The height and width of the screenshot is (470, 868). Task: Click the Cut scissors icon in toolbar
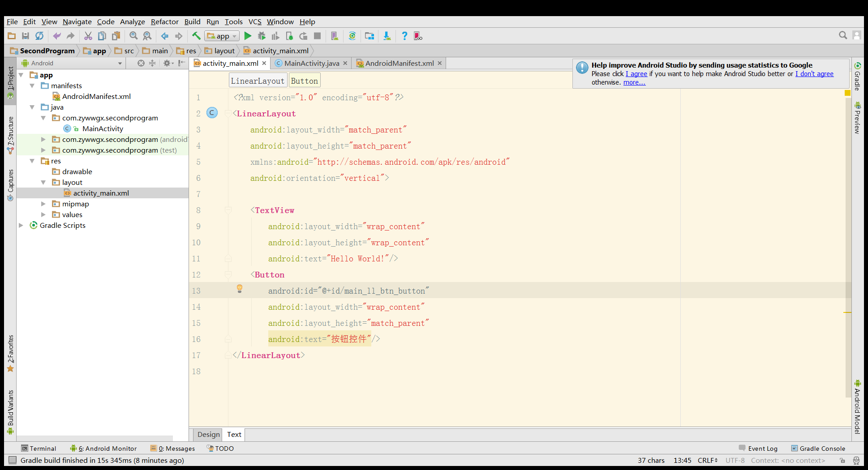[x=88, y=36]
